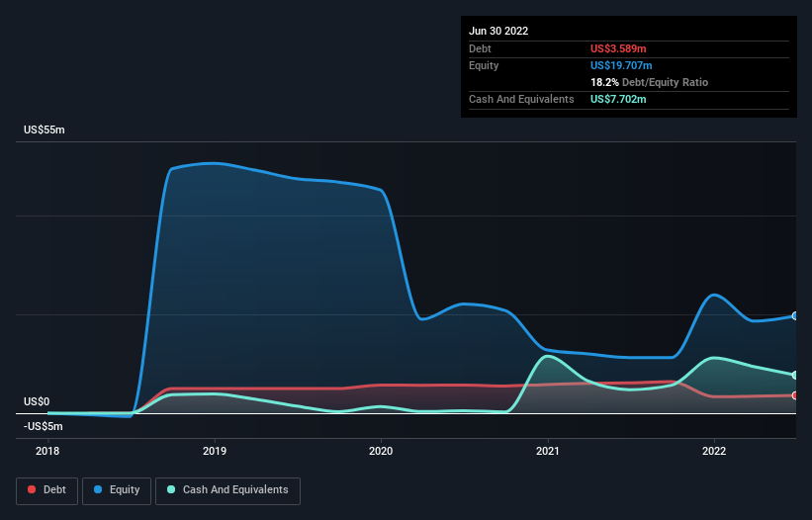Click the 18.2% Debt/Equity Ratio text
812x520 pixels.
click(650, 82)
